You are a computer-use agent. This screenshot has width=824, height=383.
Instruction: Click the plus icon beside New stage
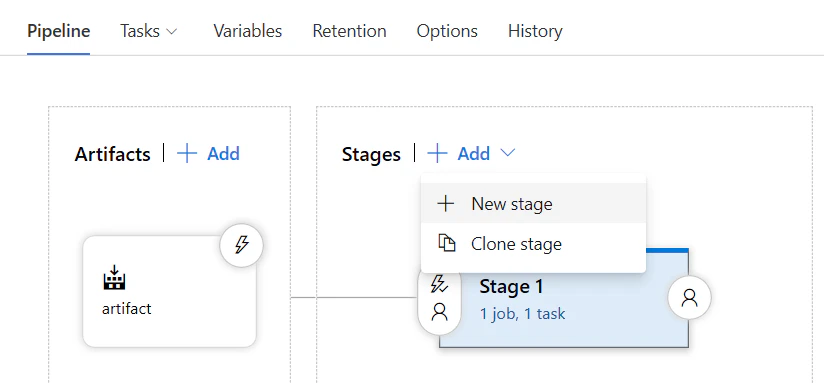coord(446,204)
